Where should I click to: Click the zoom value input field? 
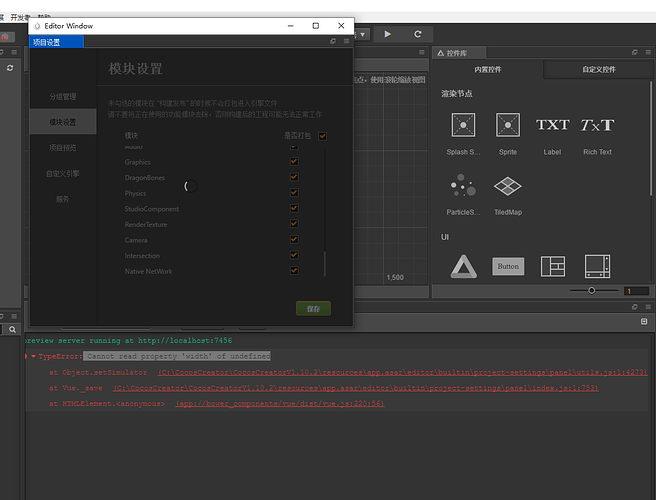point(636,291)
